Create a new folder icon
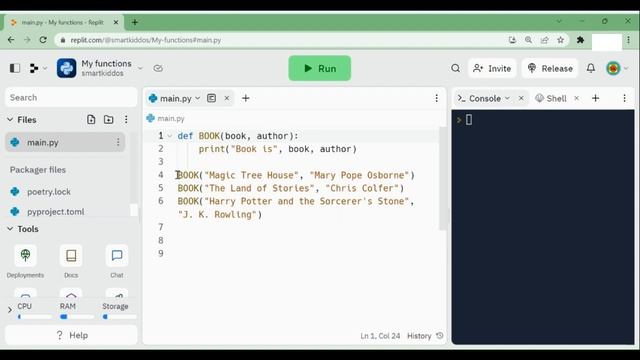Viewport: 640px width, 360px height. [x=109, y=119]
